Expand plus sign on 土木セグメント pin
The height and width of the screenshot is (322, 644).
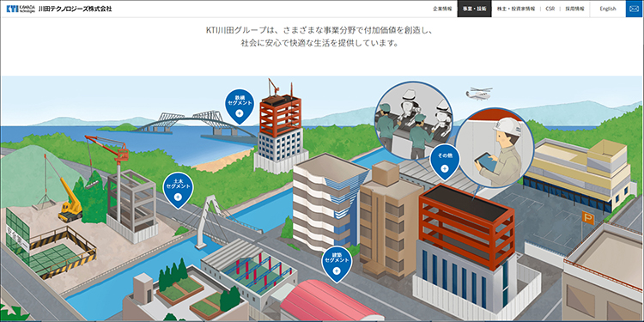coord(178,197)
